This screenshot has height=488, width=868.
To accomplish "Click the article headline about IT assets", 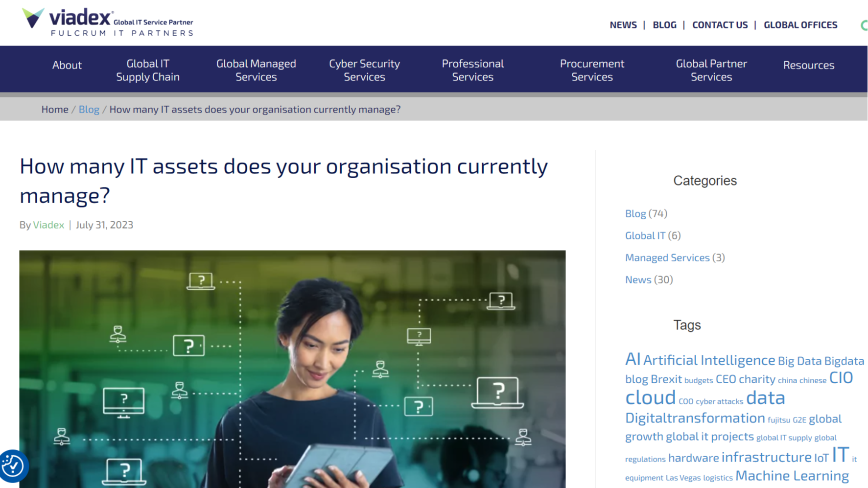I will 283,181.
